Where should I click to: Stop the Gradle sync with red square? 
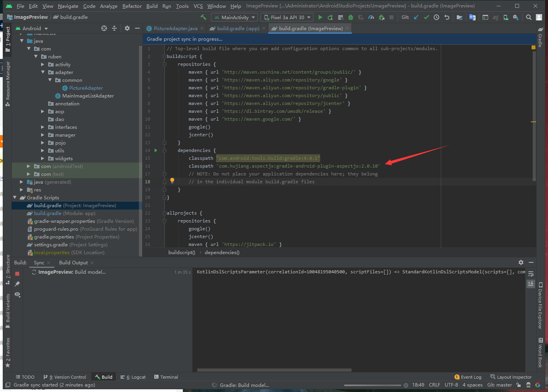(17, 273)
